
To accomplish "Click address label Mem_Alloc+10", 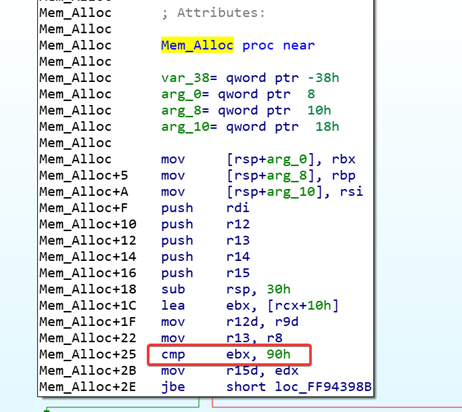I will 88,224.
